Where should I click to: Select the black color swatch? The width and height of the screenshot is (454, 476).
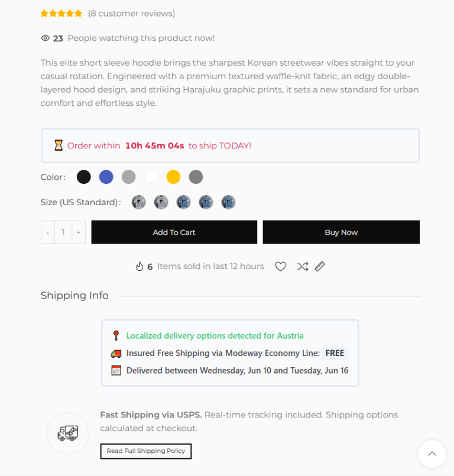[x=84, y=177]
